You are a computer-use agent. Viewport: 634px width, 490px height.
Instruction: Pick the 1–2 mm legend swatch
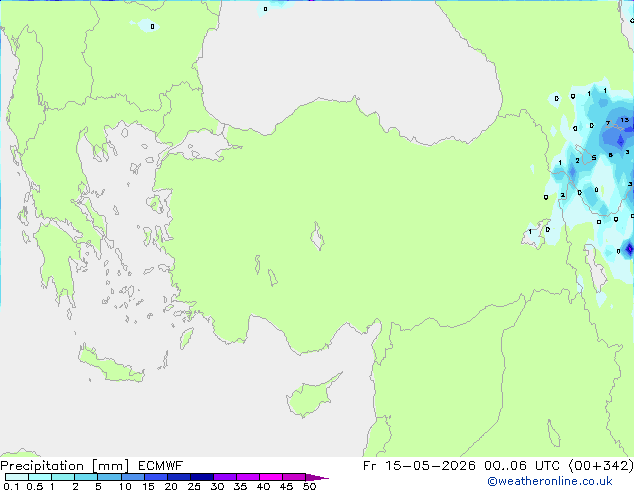click(x=63, y=477)
